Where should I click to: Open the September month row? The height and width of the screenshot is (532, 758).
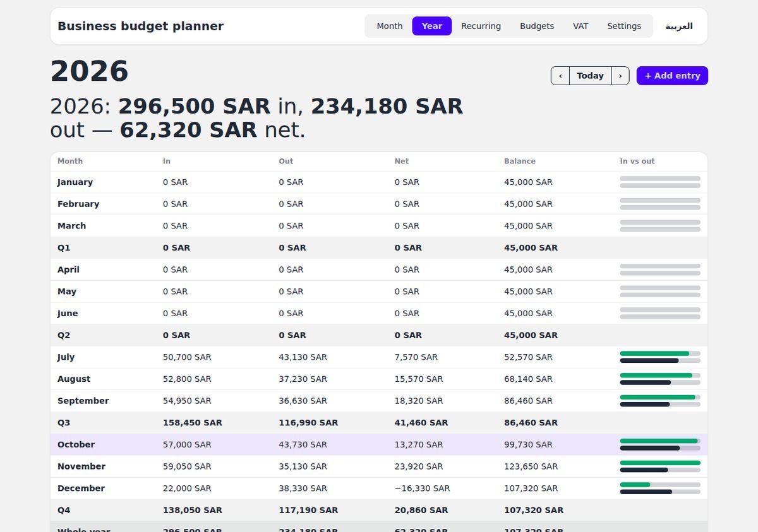click(379, 401)
